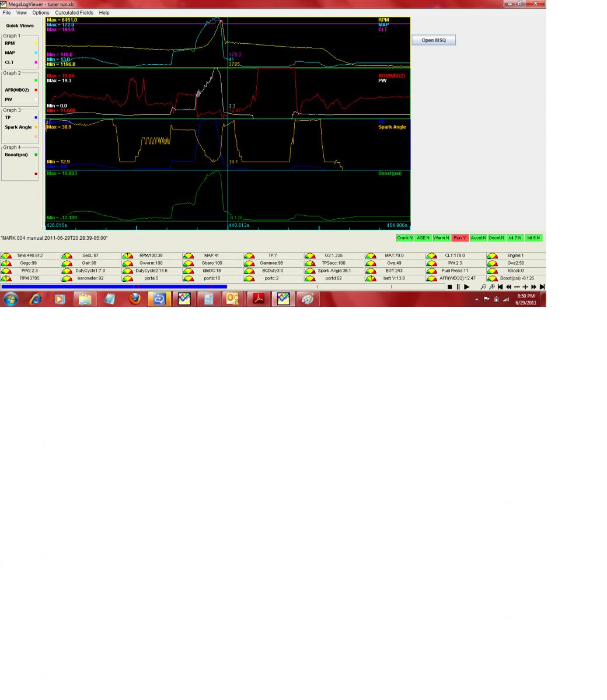Click the Decel:N status indicator
This screenshot has height=700, width=607.
(x=497, y=238)
